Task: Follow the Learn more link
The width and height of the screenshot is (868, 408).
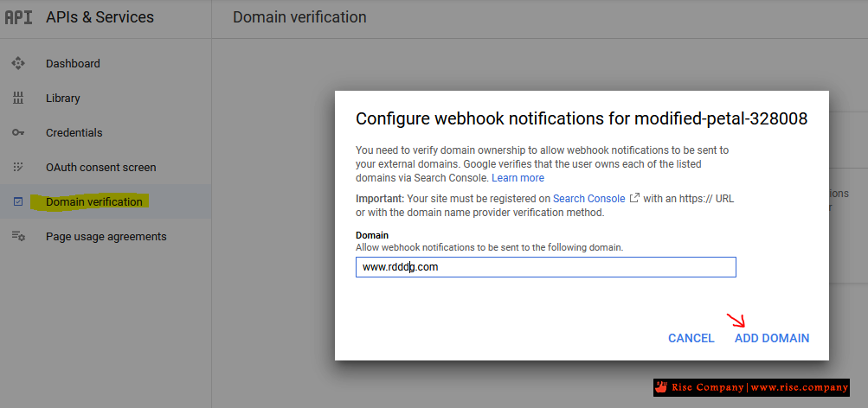Action: click(518, 177)
